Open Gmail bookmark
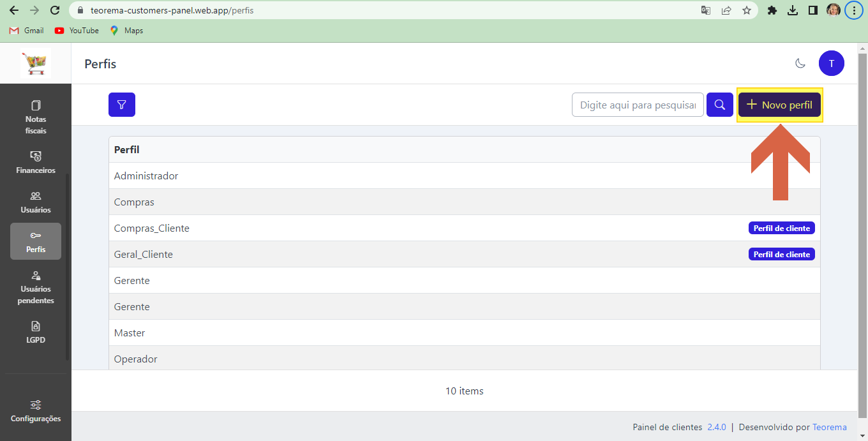The height and width of the screenshot is (441, 868). (x=26, y=31)
